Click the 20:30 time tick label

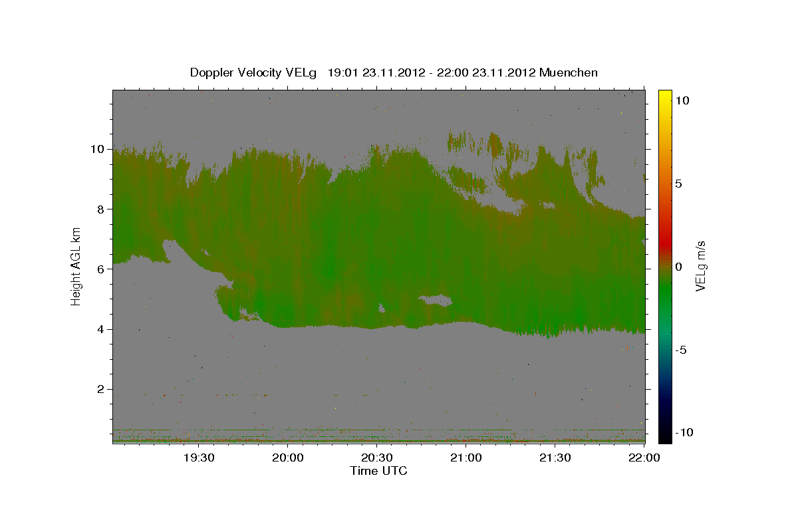coord(377,458)
